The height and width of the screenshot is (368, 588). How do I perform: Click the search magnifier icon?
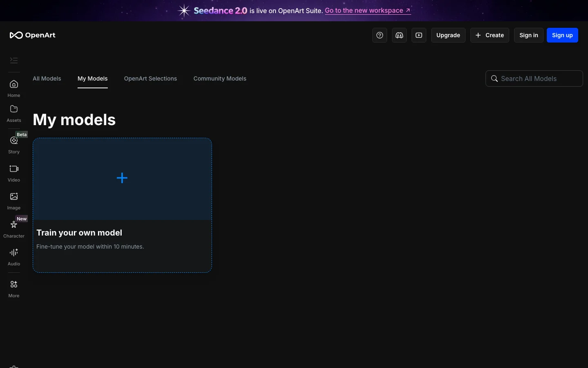[494, 79]
